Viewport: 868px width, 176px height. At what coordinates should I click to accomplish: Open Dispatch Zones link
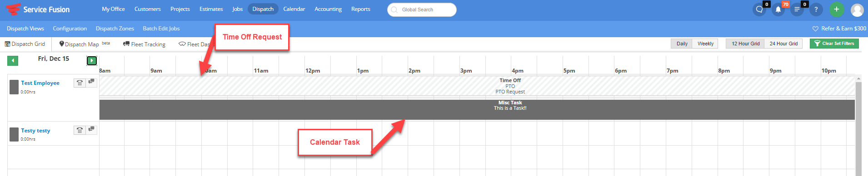pos(115,29)
